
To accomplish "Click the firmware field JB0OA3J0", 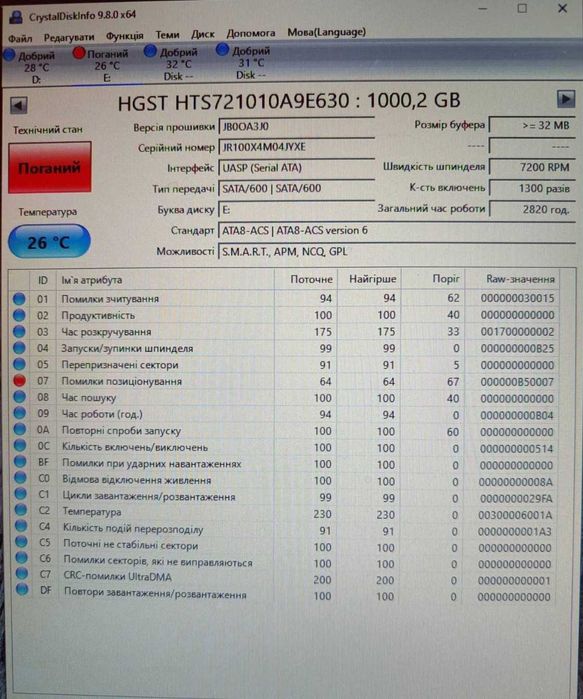I will point(296,127).
